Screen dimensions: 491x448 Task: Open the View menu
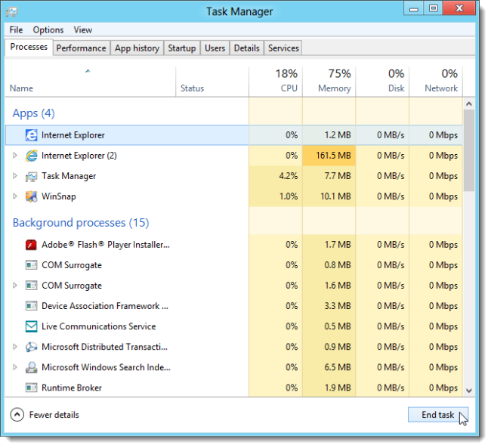click(x=82, y=29)
